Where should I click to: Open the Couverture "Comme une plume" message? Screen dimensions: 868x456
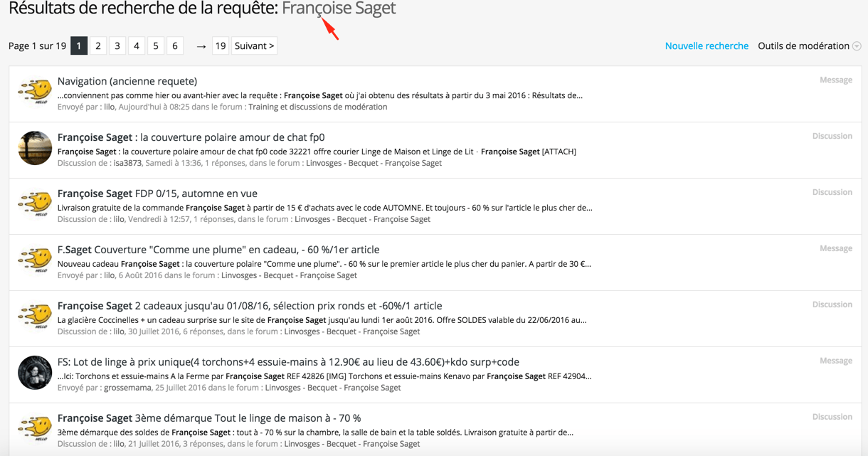point(218,250)
